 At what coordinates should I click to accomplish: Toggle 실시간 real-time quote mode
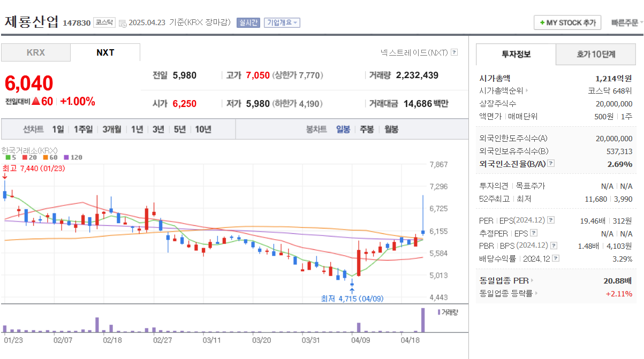coord(247,22)
